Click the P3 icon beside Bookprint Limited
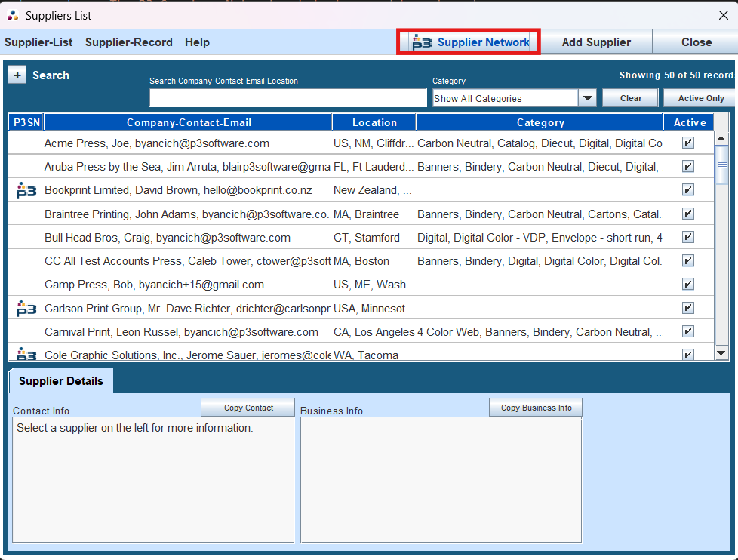This screenshot has height=560, width=738. [26, 190]
